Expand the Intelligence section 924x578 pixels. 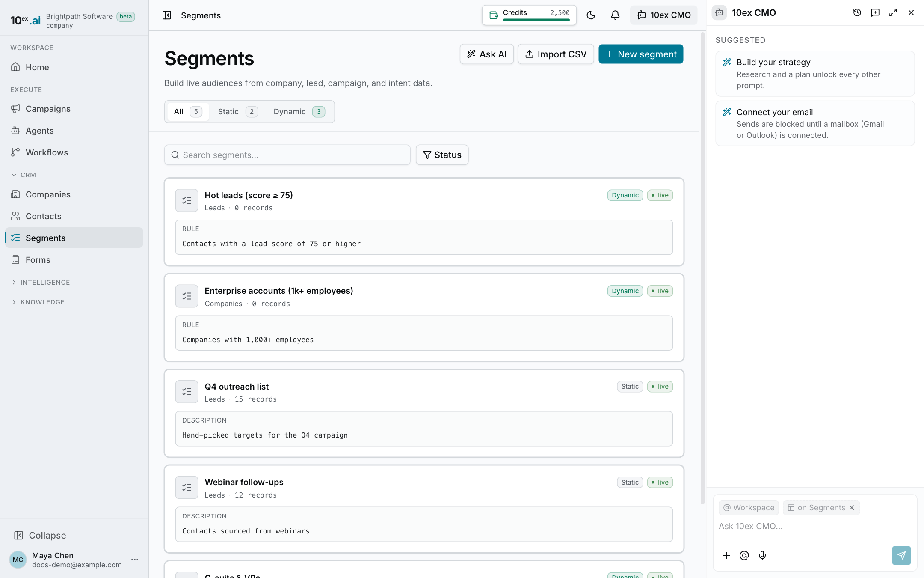[41, 283]
